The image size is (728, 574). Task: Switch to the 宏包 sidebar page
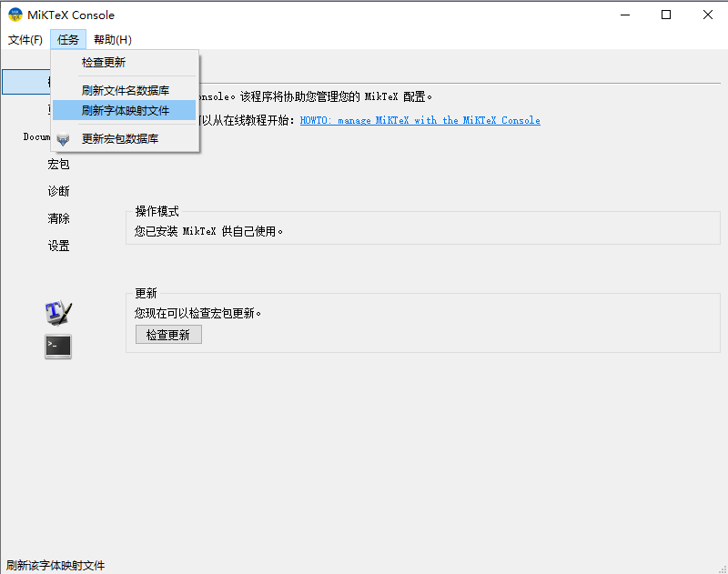coord(58,165)
